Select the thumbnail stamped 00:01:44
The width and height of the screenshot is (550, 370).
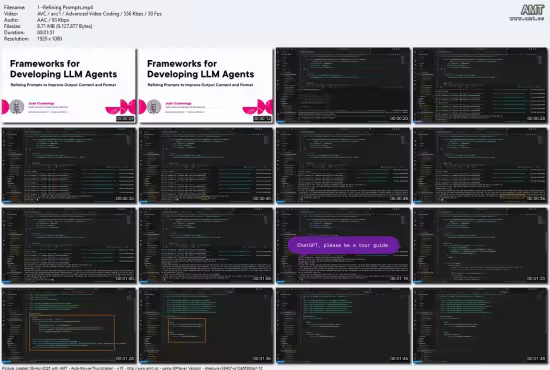coord(343,325)
